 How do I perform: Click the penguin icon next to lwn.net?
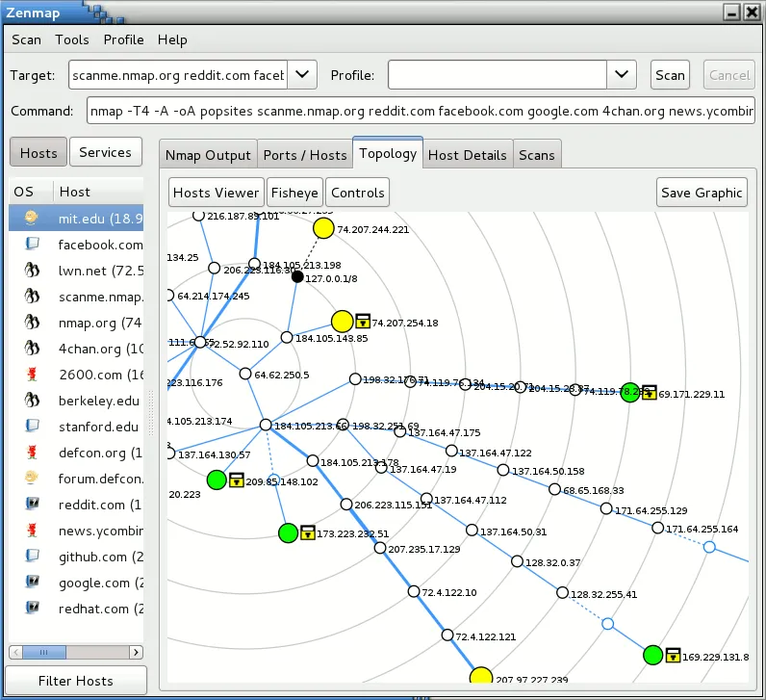(x=32, y=270)
